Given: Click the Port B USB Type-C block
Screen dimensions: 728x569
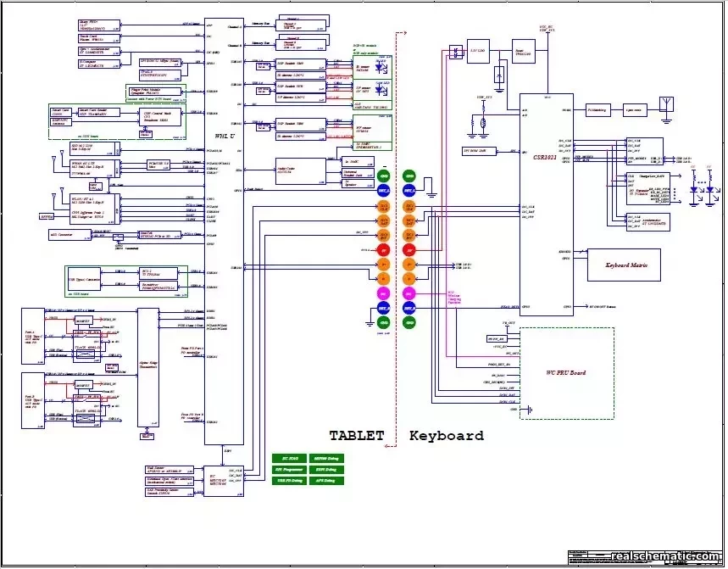Looking at the screenshot, I should coord(33,401).
